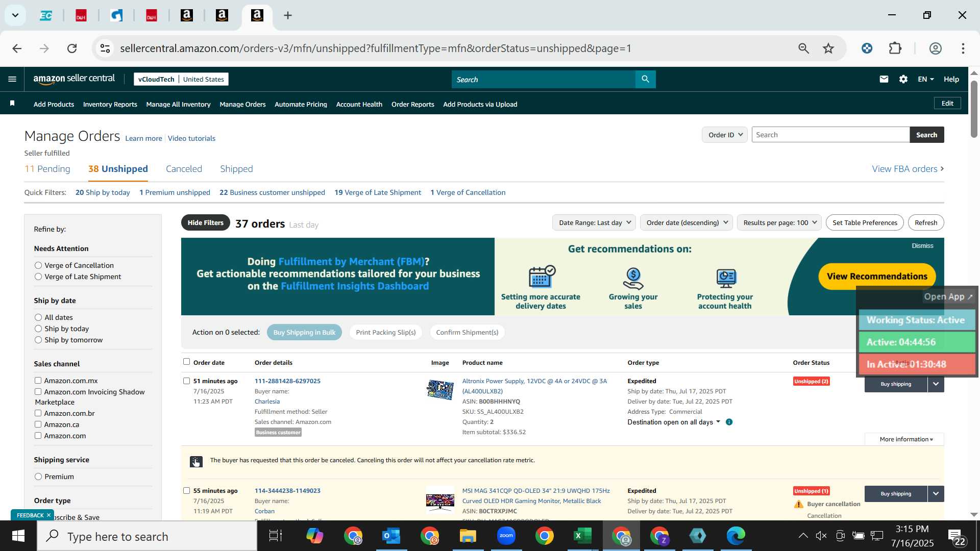Screen dimensions: 980x551
Task: Tick checkbox for order 111-2881428-6297025
Action: click(186, 381)
